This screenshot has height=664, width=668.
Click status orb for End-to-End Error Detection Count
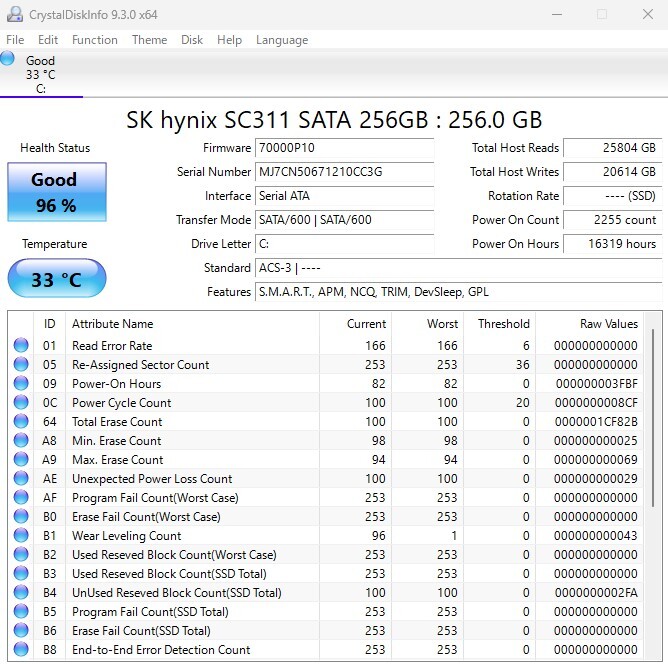coord(21,649)
